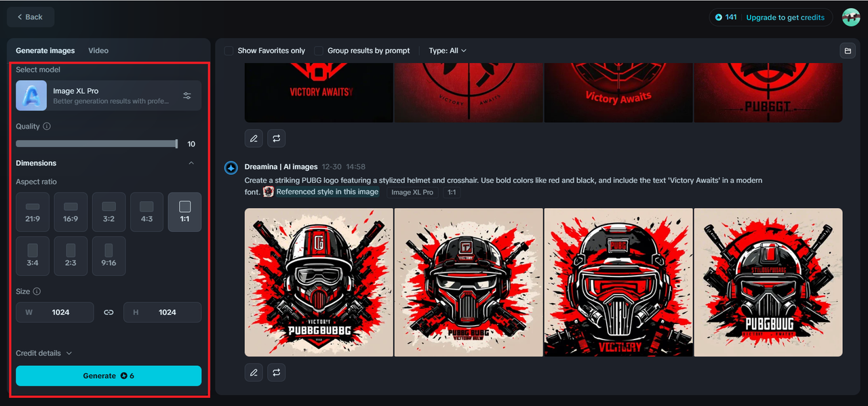Viewport: 868px width, 406px height.
Task: Expand Credit details
Action: click(x=44, y=353)
